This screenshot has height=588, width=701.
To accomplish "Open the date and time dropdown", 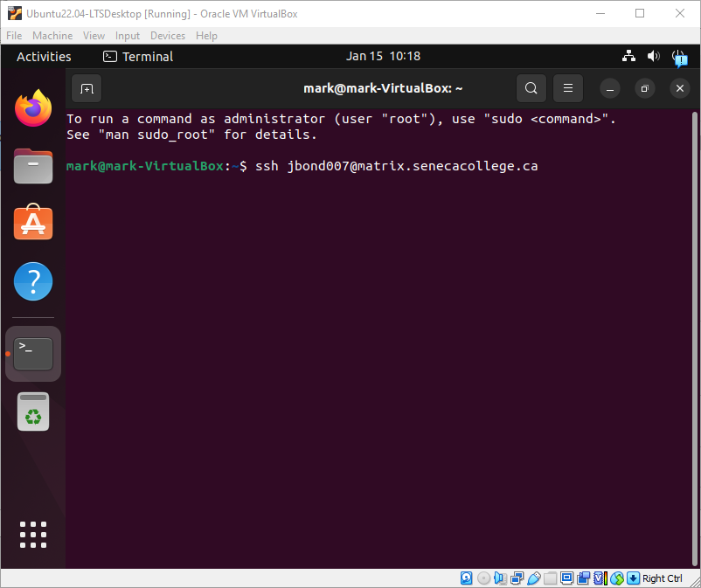I will (x=382, y=56).
